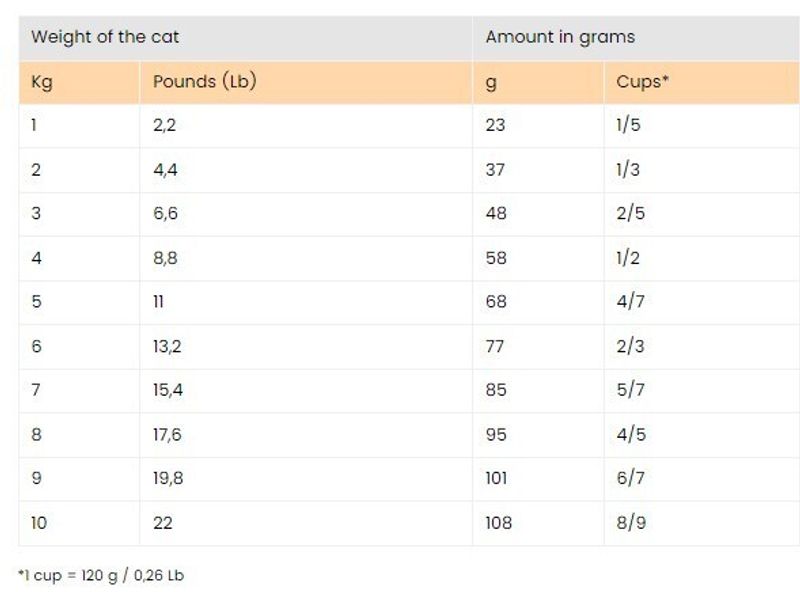Click the '85' grams cell

(x=496, y=390)
